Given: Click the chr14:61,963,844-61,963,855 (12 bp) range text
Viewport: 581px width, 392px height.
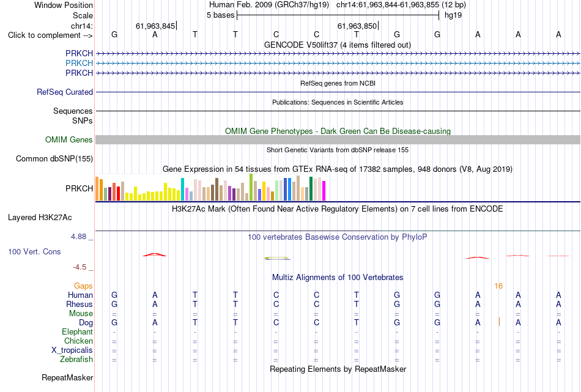Looking at the screenshot, I should pos(401,5).
